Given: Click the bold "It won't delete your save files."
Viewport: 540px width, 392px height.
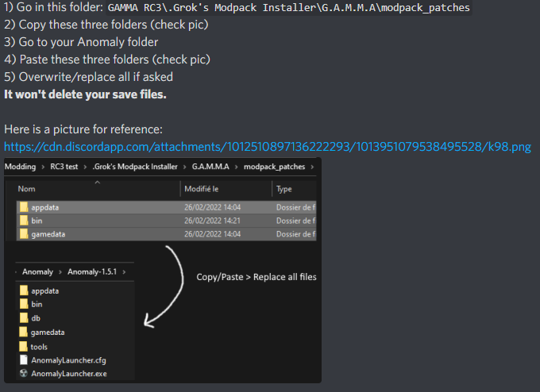Looking at the screenshot, I should click(x=85, y=94).
